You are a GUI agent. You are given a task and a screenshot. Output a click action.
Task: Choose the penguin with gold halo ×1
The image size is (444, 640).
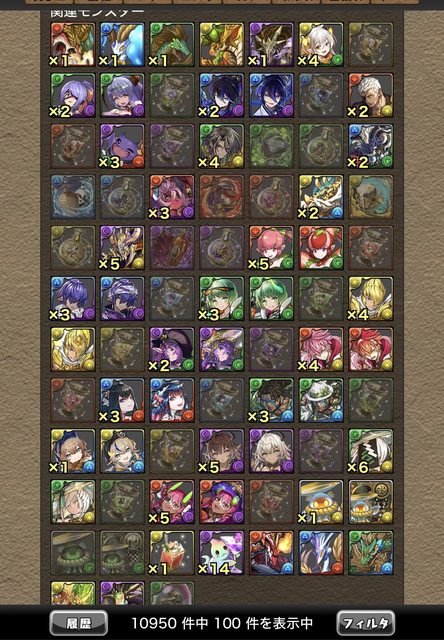click(321, 502)
